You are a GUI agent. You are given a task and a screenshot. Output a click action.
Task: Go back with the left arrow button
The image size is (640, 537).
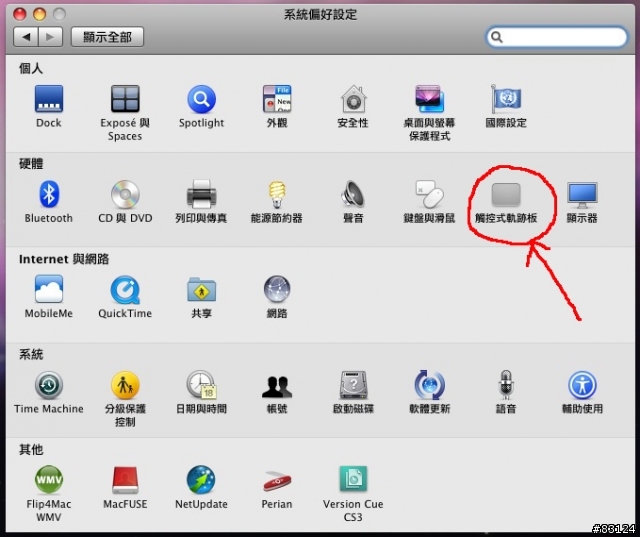click(x=26, y=37)
